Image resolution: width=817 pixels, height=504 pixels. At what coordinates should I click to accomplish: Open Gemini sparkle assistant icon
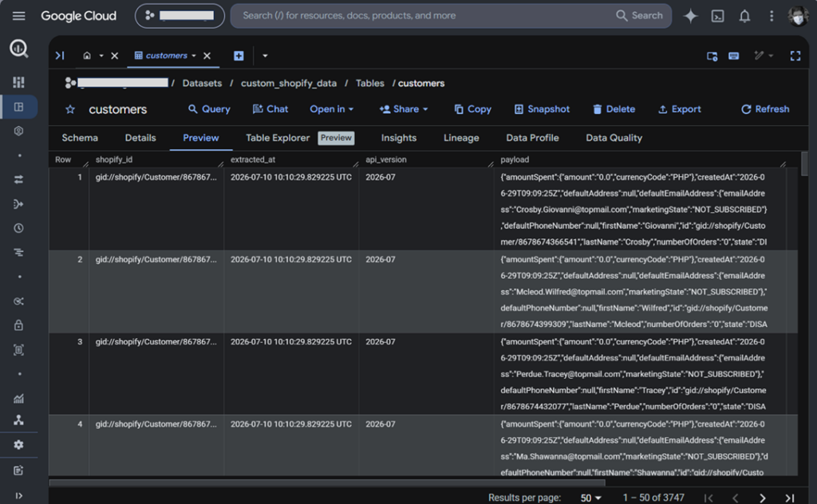pos(690,16)
